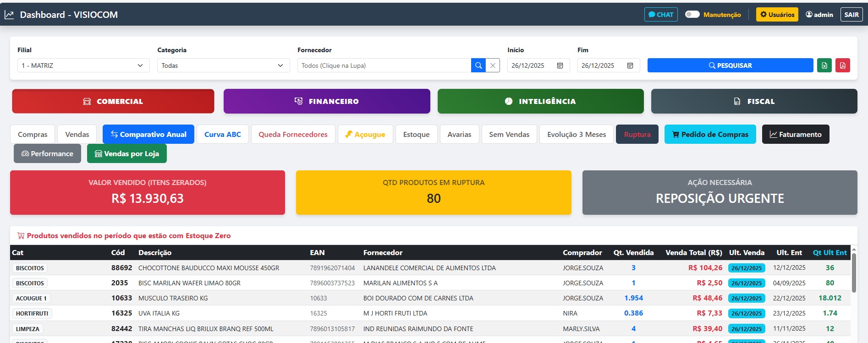The width and height of the screenshot is (868, 343).
Task: Open the red COMERCIAL section
Action: click(113, 101)
